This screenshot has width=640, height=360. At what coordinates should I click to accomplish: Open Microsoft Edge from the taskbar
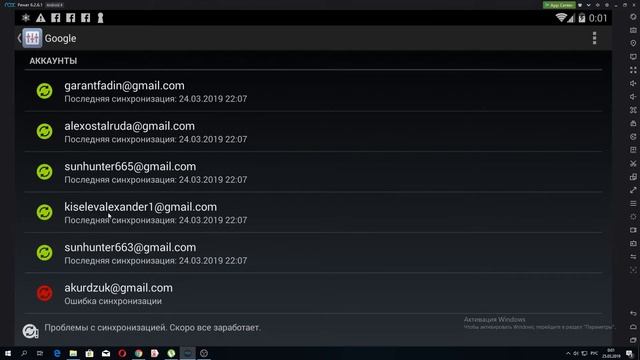(57, 353)
